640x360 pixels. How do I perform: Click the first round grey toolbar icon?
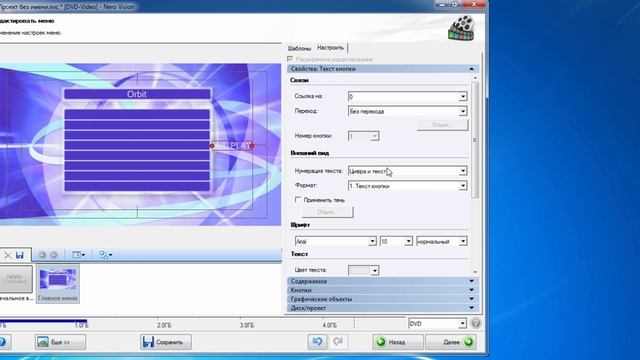[x=42, y=255]
